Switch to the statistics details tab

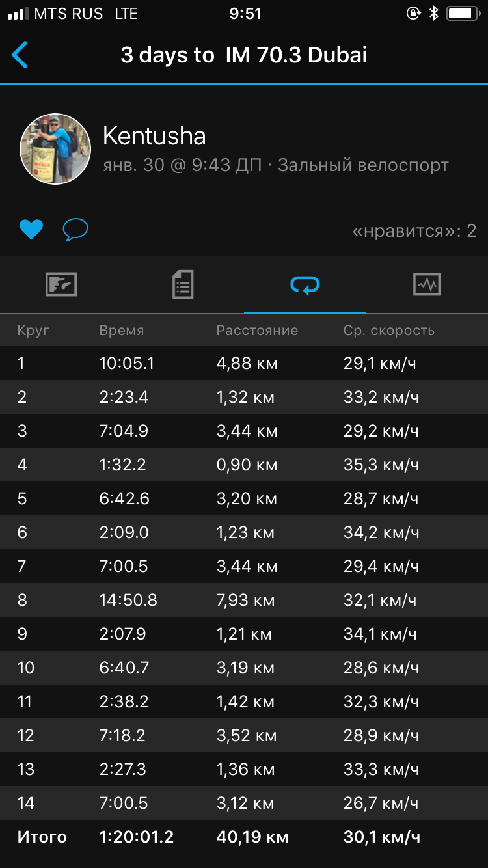pos(183,284)
